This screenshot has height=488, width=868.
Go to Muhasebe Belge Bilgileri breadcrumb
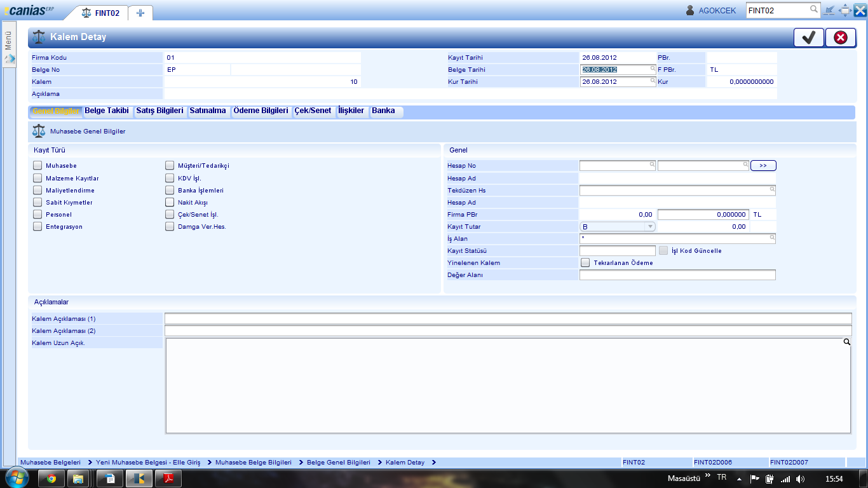click(254, 462)
